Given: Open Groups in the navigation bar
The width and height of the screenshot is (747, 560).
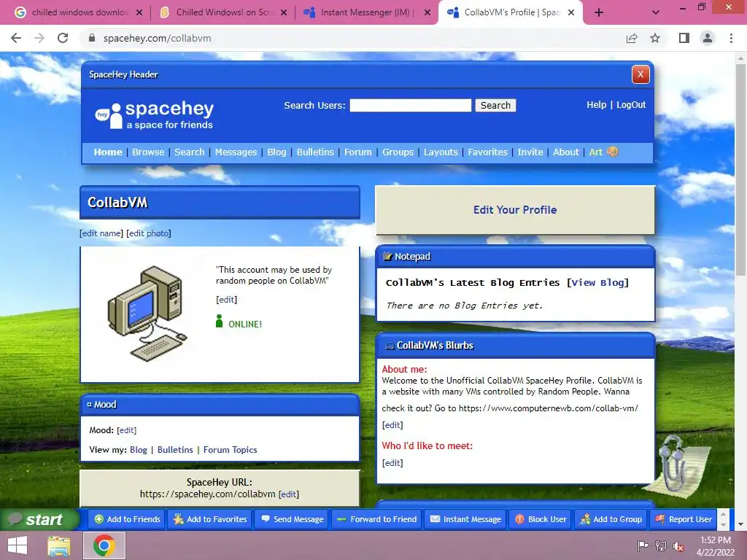Looking at the screenshot, I should point(398,152).
